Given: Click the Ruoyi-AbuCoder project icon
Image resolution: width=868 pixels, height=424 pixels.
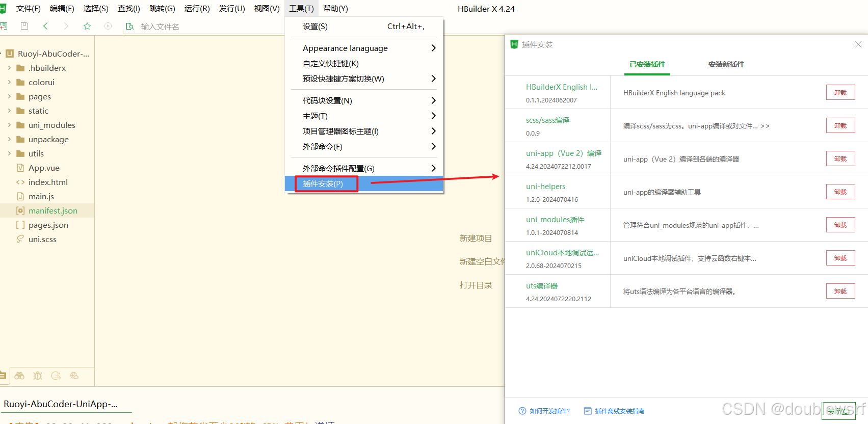Looking at the screenshot, I should pos(10,54).
